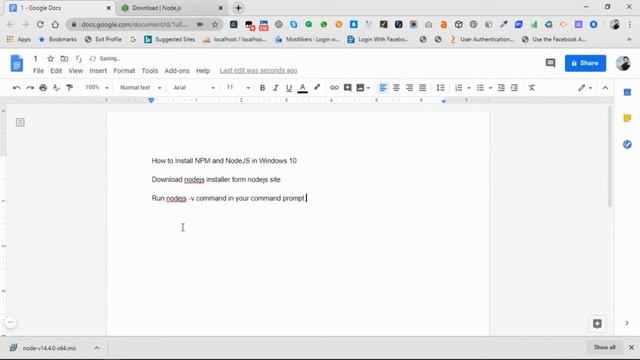This screenshot has width=640, height=360.
Task: Expand bulleted list style options arrow
Action: (490, 88)
